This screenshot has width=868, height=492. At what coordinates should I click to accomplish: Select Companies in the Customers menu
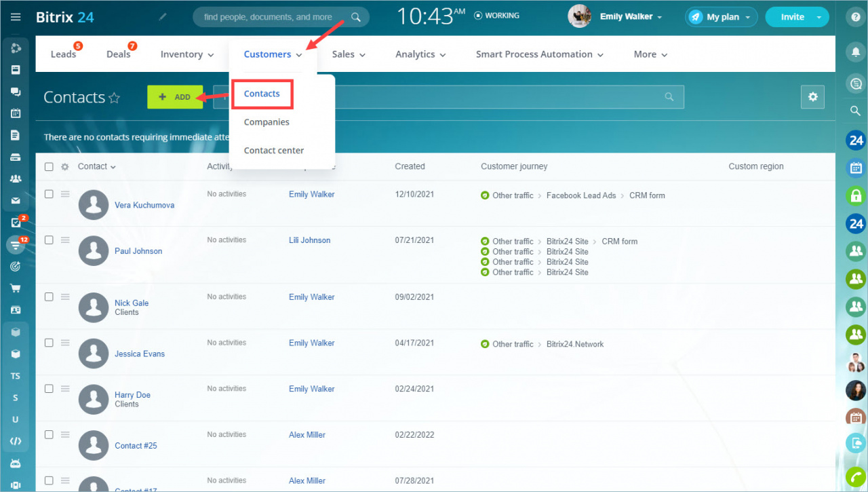pos(267,122)
